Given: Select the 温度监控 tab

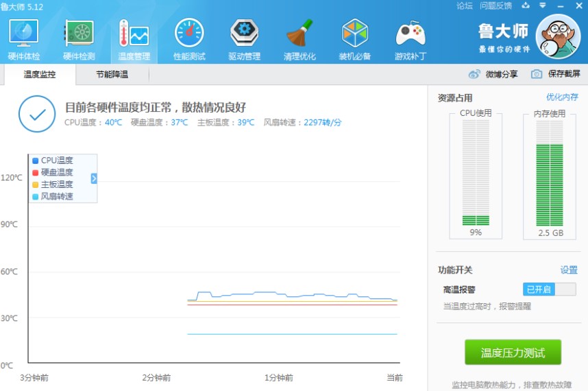Looking at the screenshot, I should coord(40,74).
